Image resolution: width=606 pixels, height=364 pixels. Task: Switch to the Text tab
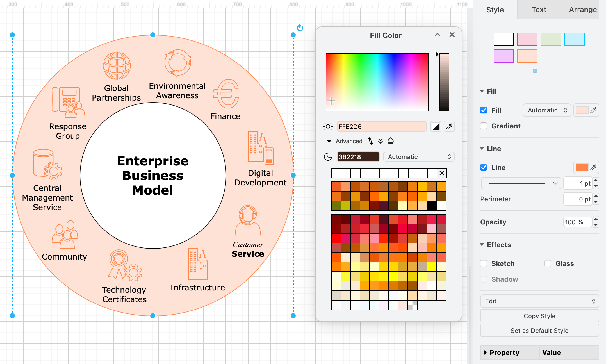(539, 10)
